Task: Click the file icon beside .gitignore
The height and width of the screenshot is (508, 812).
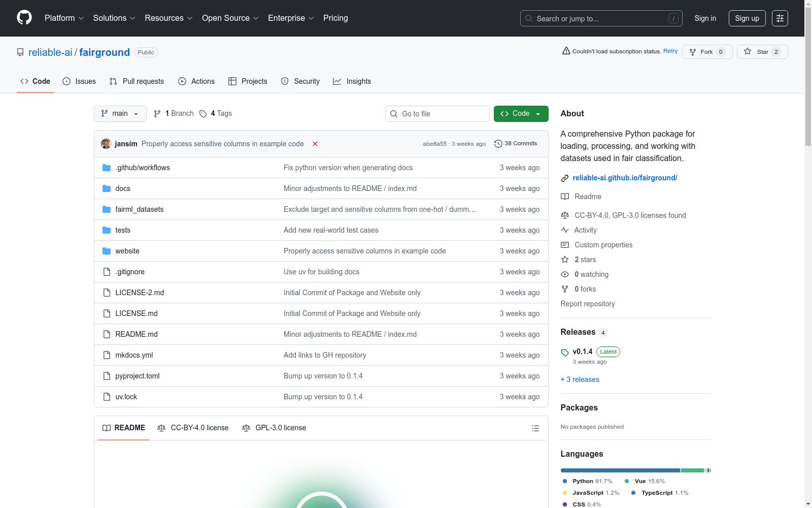Action: (107, 272)
